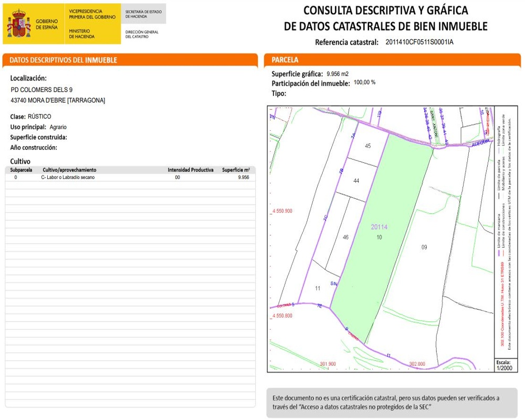Select cadastral reference 2011410CF0511S0001IA
The height and width of the screenshot is (420, 525).
(x=419, y=42)
